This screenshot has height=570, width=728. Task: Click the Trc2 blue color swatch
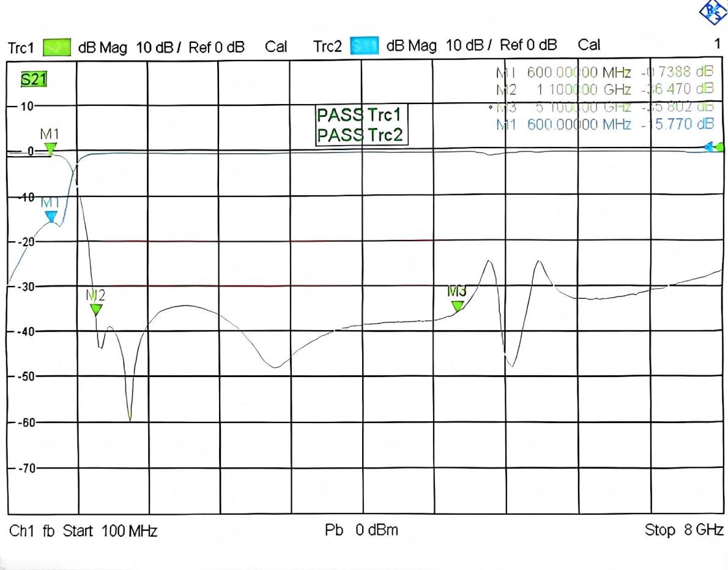click(360, 46)
